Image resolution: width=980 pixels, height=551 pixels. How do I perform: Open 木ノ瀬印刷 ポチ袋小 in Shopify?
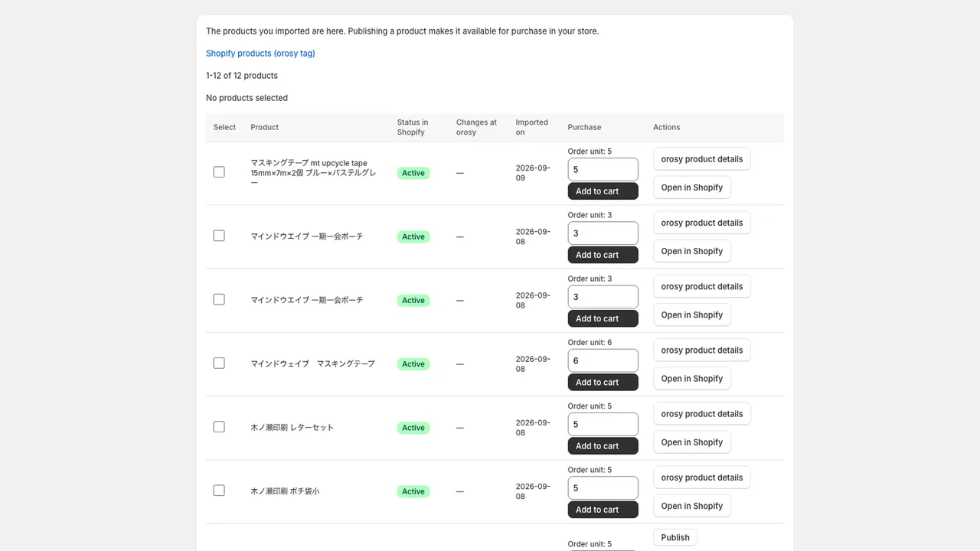(x=692, y=506)
